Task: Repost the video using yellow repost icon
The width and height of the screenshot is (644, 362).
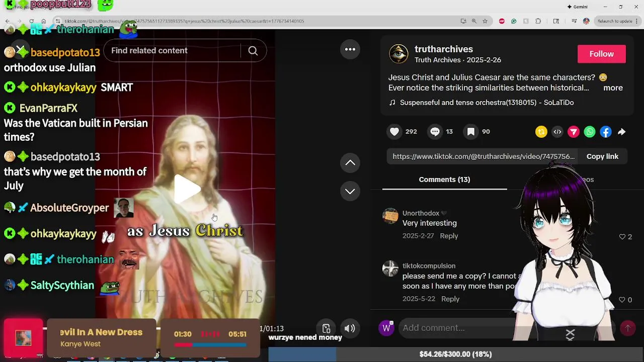Action: coord(541,132)
